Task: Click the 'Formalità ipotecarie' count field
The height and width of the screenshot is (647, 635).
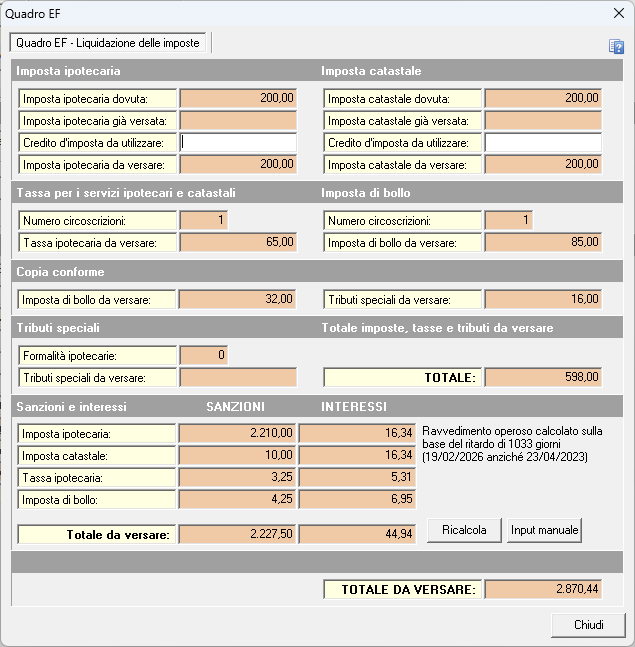Action: tap(203, 355)
